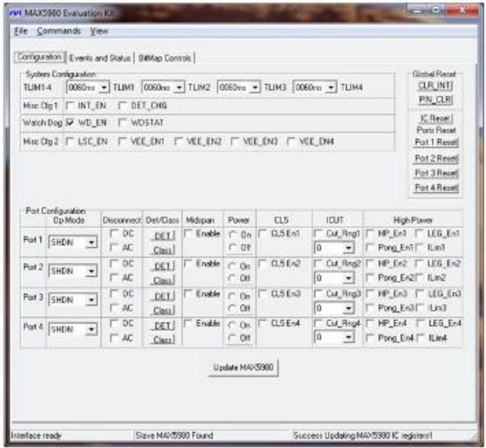Check Port 1 DC disconnect box

click(x=114, y=233)
